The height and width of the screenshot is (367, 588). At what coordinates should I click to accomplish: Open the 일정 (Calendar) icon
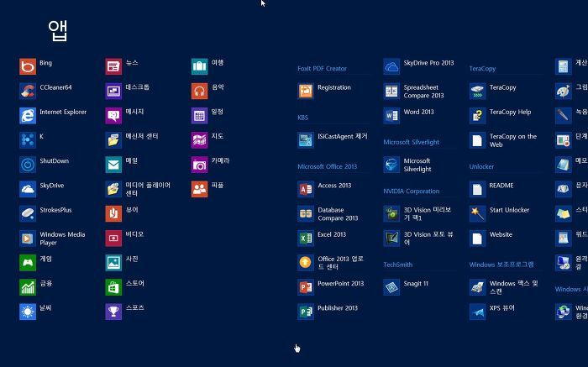200,115
